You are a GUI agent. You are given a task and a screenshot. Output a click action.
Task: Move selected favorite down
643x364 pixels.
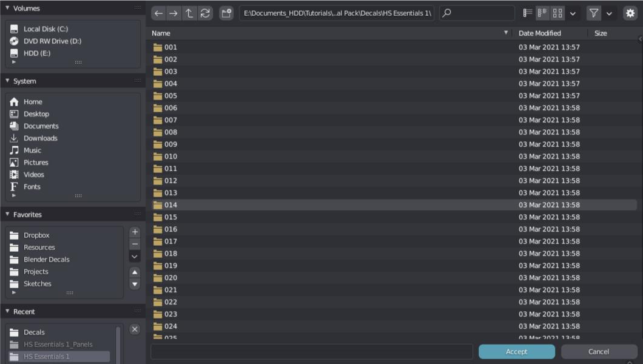click(135, 284)
